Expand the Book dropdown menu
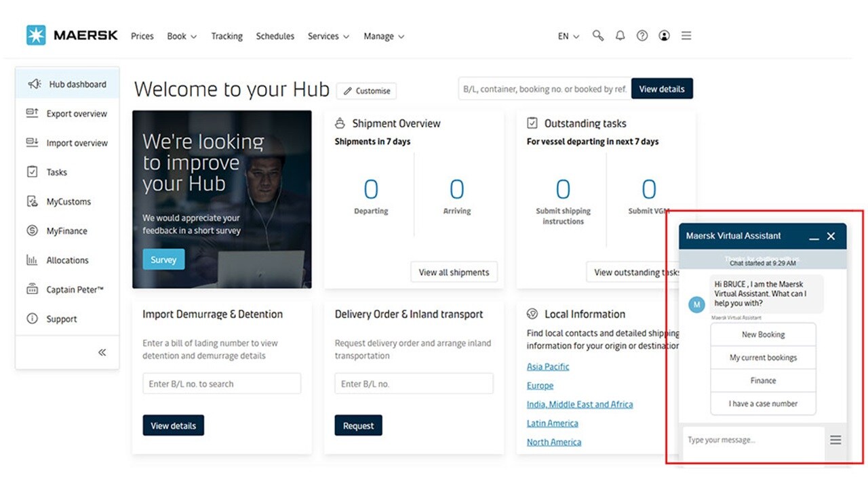 182,37
